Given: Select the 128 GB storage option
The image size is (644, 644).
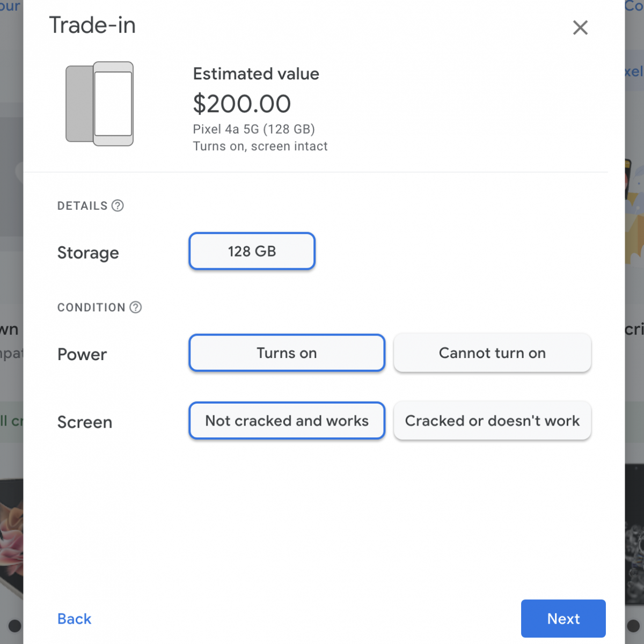Looking at the screenshot, I should click(252, 251).
